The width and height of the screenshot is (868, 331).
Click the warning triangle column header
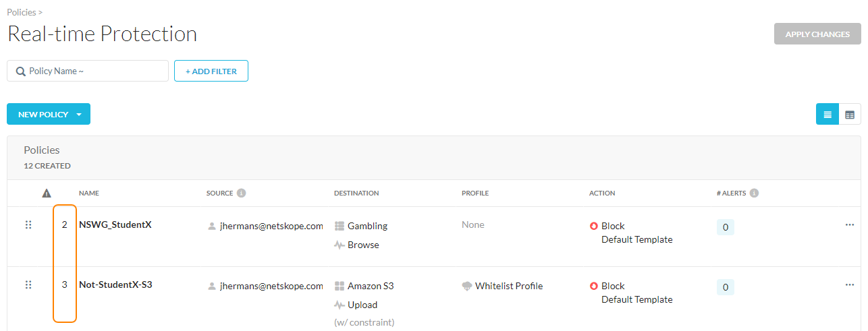pyautogui.click(x=47, y=193)
